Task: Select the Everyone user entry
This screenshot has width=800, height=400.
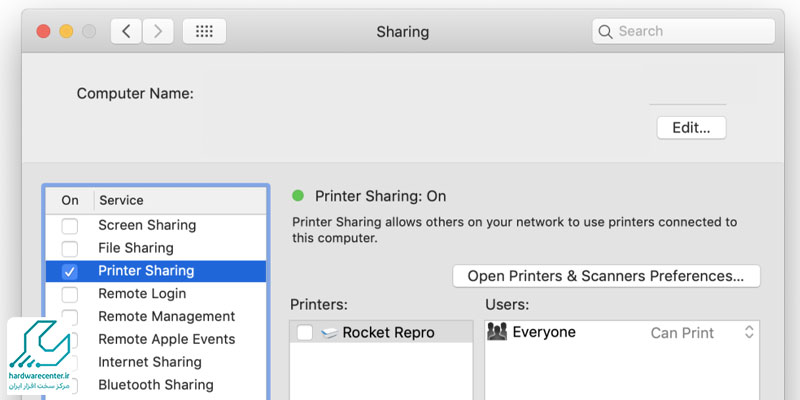Action: click(x=621, y=332)
